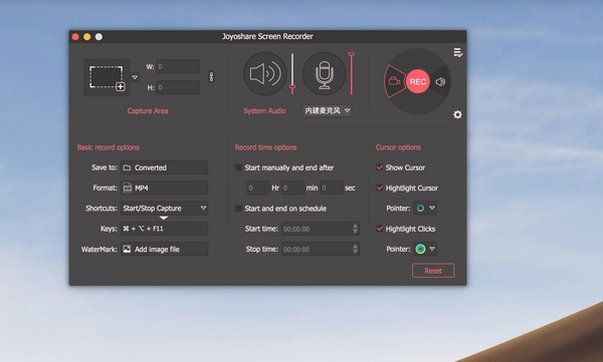Start recording with the REC button
This screenshot has height=362, width=603.
pos(418,82)
